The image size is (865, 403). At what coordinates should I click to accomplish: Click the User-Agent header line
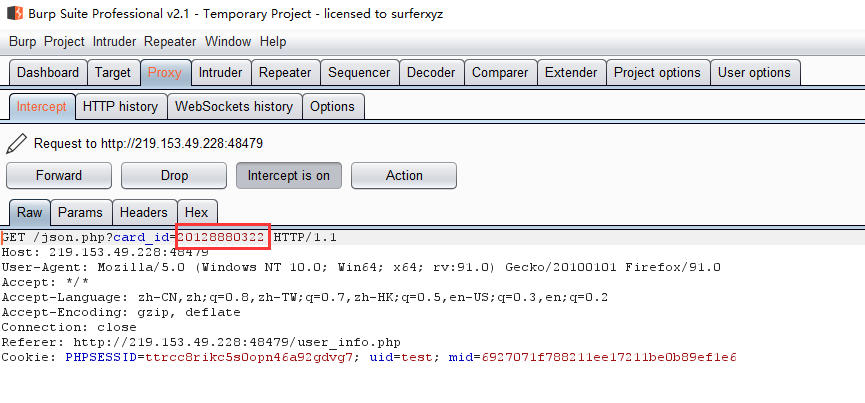tap(361, 267)
